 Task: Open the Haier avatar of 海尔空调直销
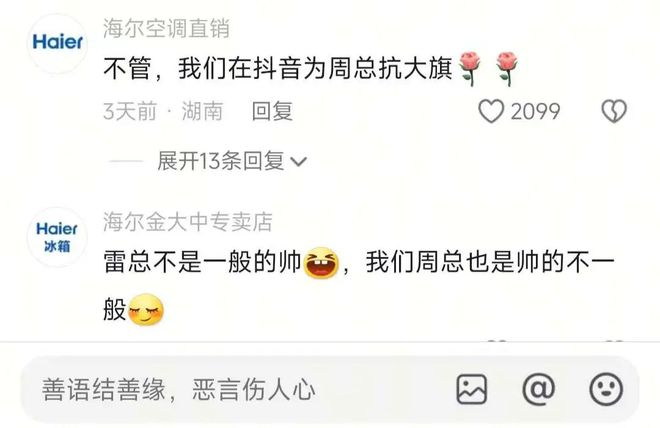[58, 43]
